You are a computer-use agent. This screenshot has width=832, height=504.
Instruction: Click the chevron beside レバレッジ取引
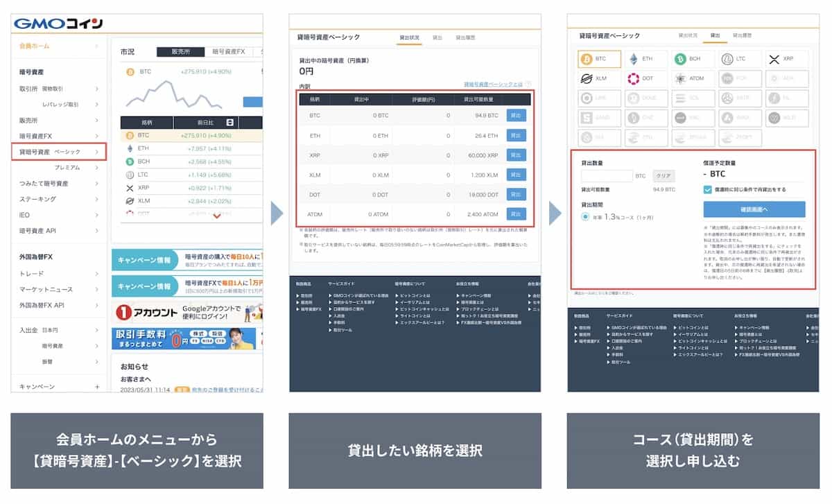97,105
